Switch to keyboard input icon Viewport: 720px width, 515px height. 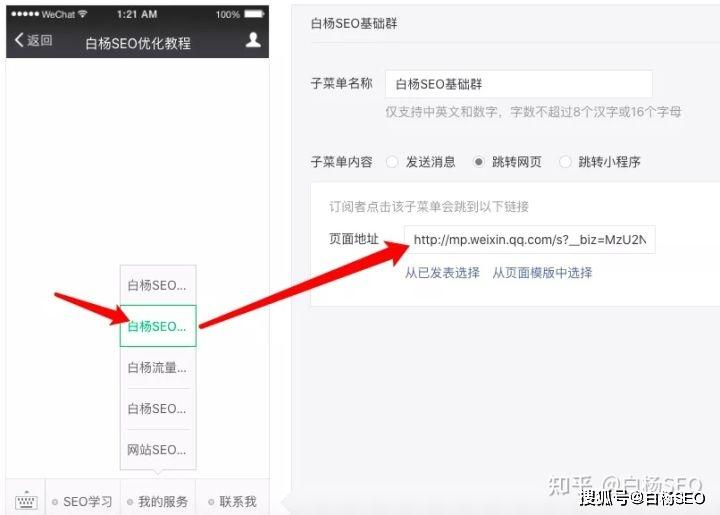pyautogui.click(x=26, y=500)
